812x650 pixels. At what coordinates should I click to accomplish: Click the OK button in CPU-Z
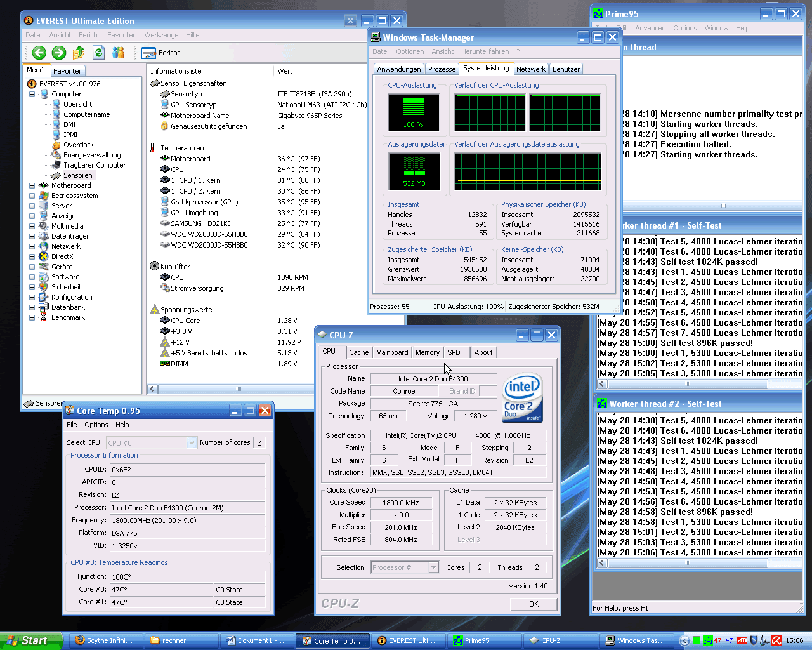(x=534, y=604)
